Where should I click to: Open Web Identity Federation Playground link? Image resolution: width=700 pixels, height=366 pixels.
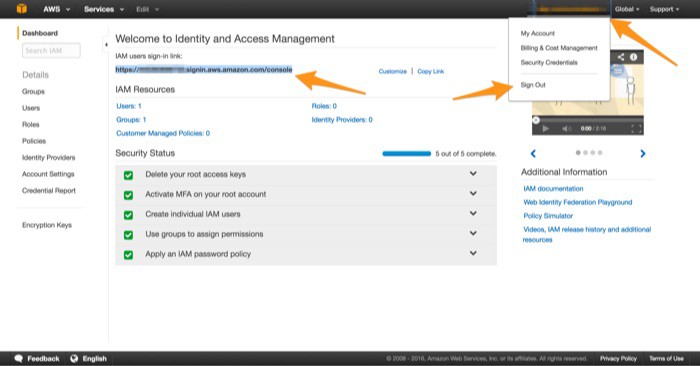click(x=578, y=202)
